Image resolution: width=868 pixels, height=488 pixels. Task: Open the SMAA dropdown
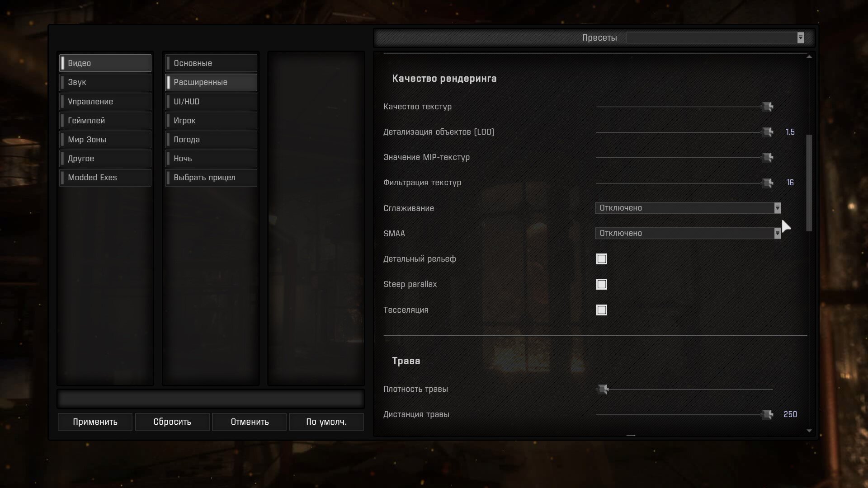tap(777, 233)
